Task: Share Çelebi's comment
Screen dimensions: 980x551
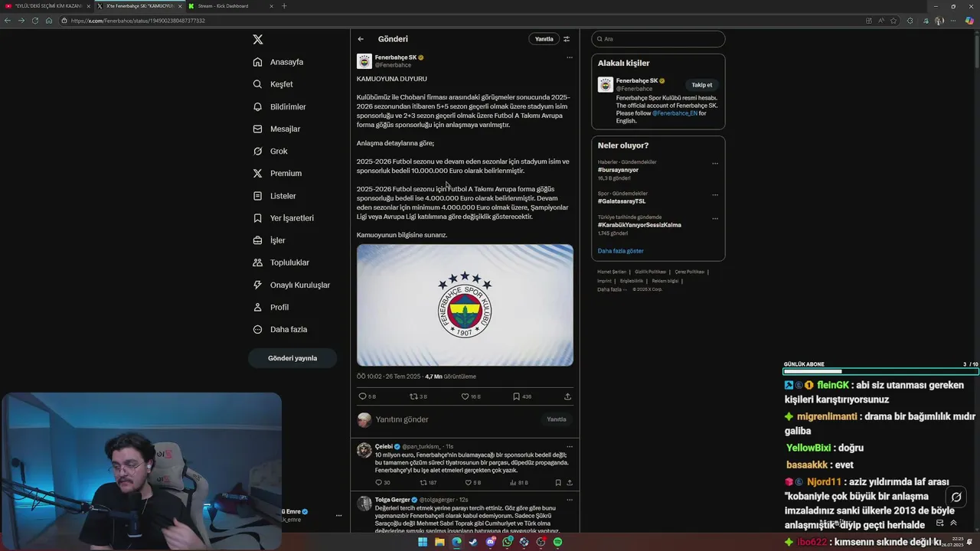Action: click(x=569, y=483)
